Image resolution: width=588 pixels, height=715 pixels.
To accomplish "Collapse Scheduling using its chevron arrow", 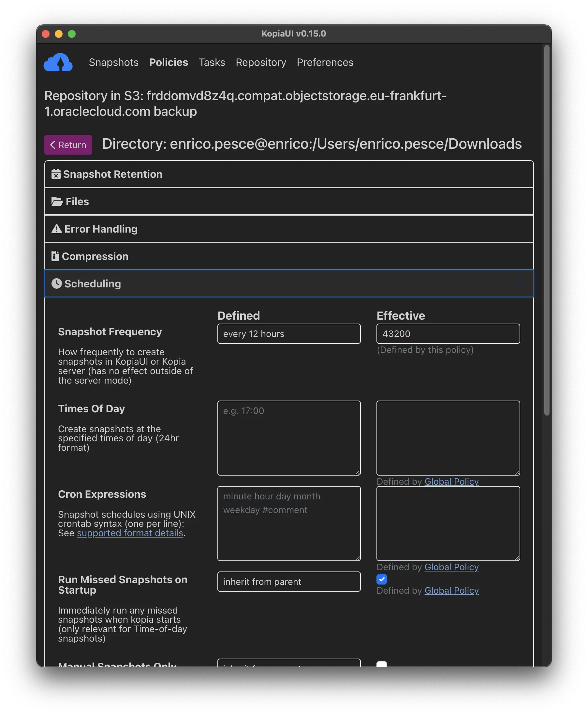I will click(520, 283).
